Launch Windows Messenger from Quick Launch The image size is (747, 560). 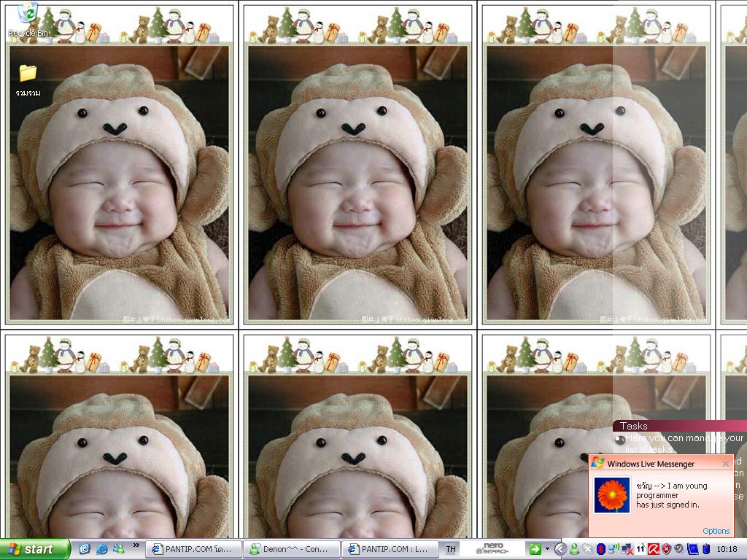tap(118, 549)
